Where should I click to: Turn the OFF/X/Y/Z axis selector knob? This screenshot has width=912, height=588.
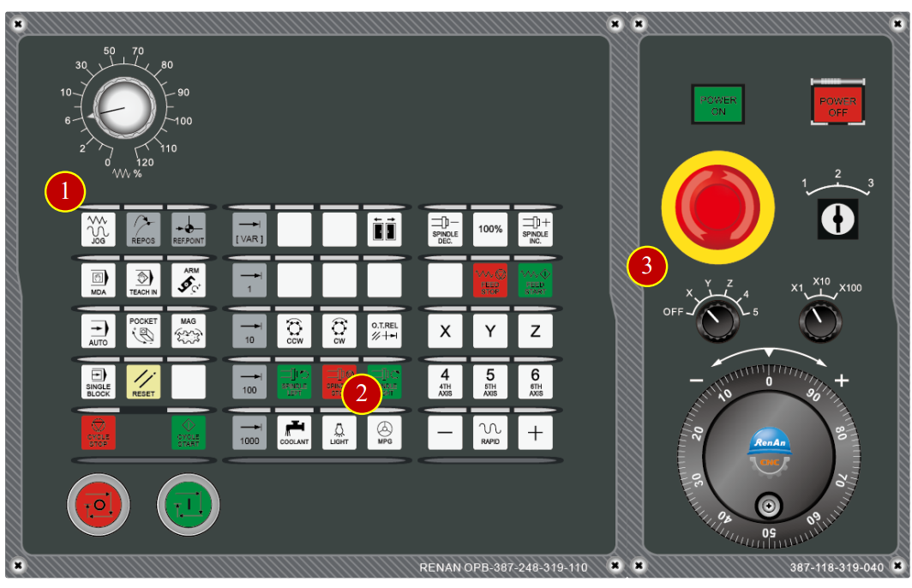point(717,320)
